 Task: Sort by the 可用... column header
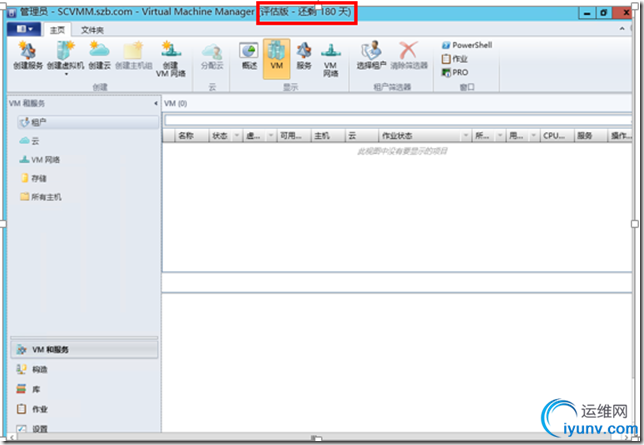click(x=294, y=136)
